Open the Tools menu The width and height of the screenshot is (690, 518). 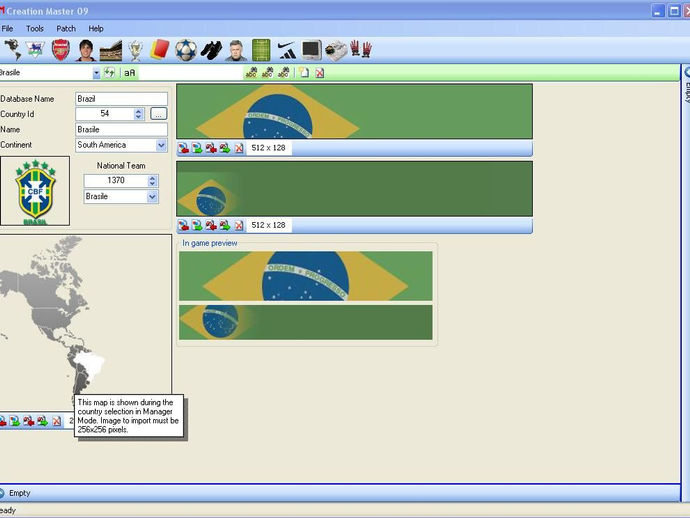coord(35,29)
